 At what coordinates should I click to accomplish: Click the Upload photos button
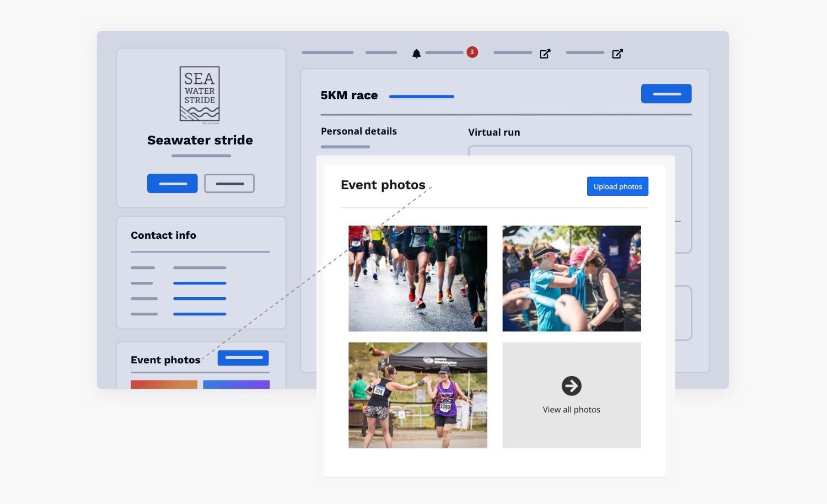click(617, 186)
